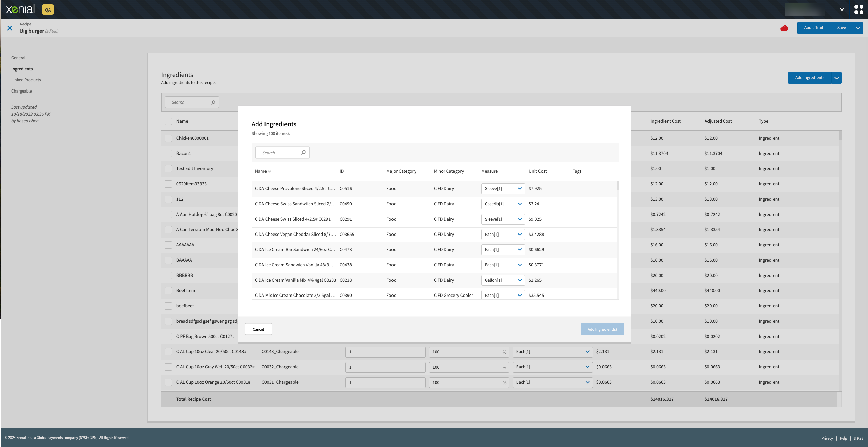Sort by the Name column arrow in the dialog
868x447 pixels.
pyautogui.click(x=270, y=171)
